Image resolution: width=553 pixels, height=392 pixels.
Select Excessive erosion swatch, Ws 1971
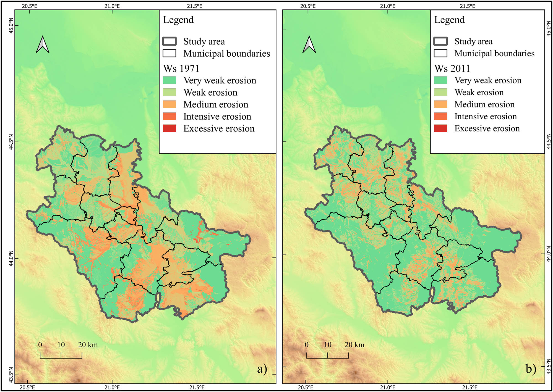coord(169,128)
